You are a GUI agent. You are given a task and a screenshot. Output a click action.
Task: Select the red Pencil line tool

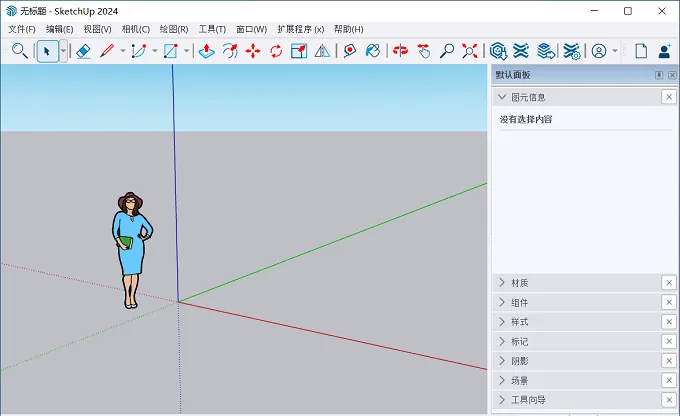coord(107,51)
